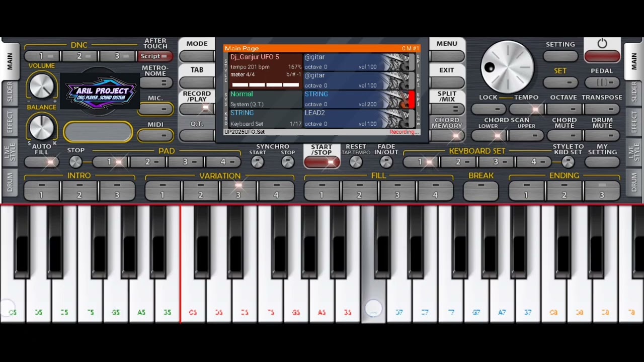Toggle Chord Scan Lower button
Screen dimensions: 644x362
(x=488, y=135)
